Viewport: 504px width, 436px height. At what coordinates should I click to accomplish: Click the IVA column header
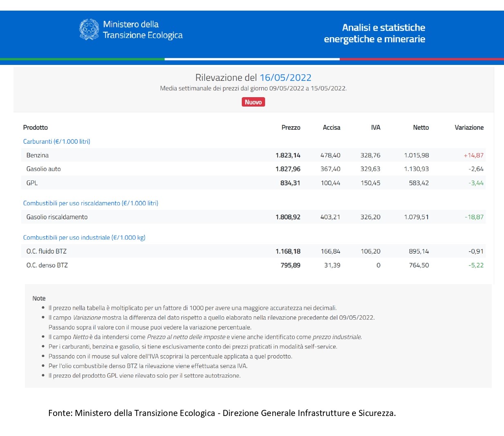(x=376, y=127)
